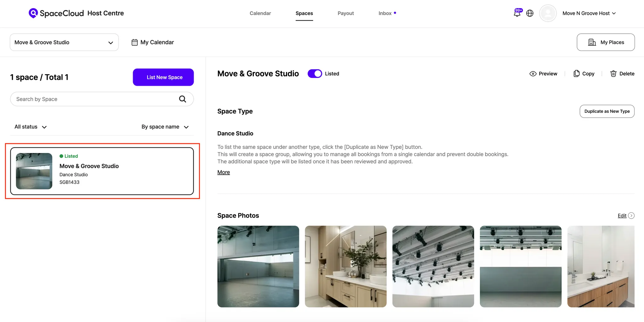Click the Preview eye icon
Image resolution: width=644 pixels, height=322 pixels.
pos(533,74)
